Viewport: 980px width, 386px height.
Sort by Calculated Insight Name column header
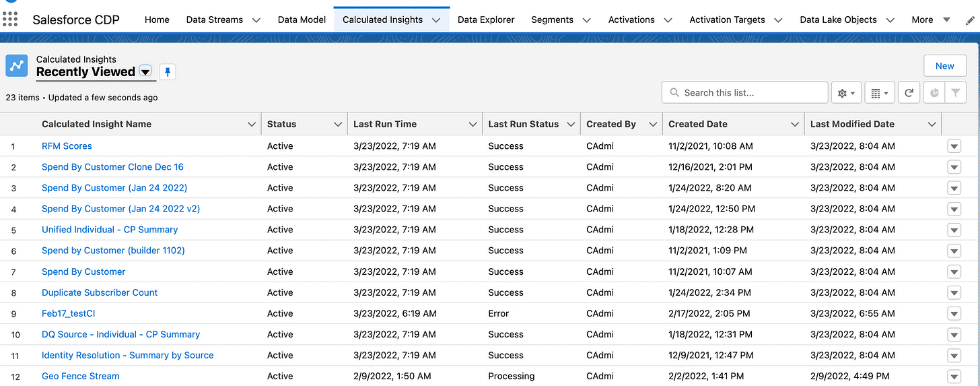tap(96, 124)
